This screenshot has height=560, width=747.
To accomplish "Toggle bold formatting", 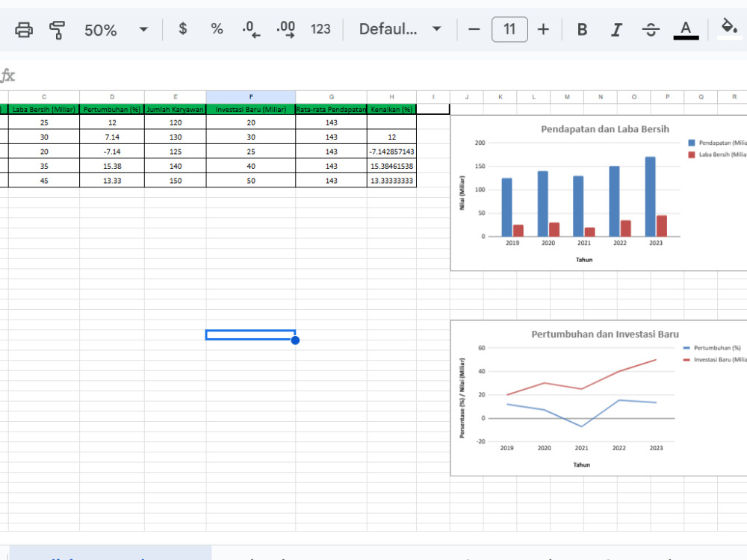I will click(x=582, y=30).
